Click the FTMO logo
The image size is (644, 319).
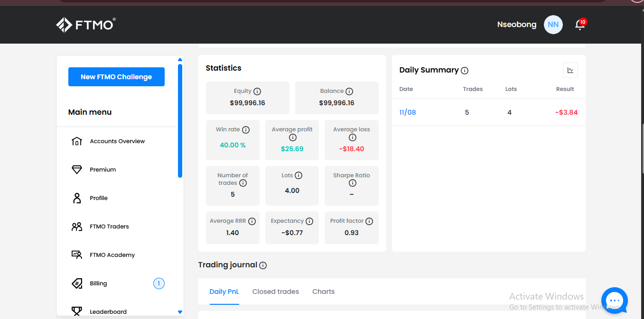coord(86,25)
